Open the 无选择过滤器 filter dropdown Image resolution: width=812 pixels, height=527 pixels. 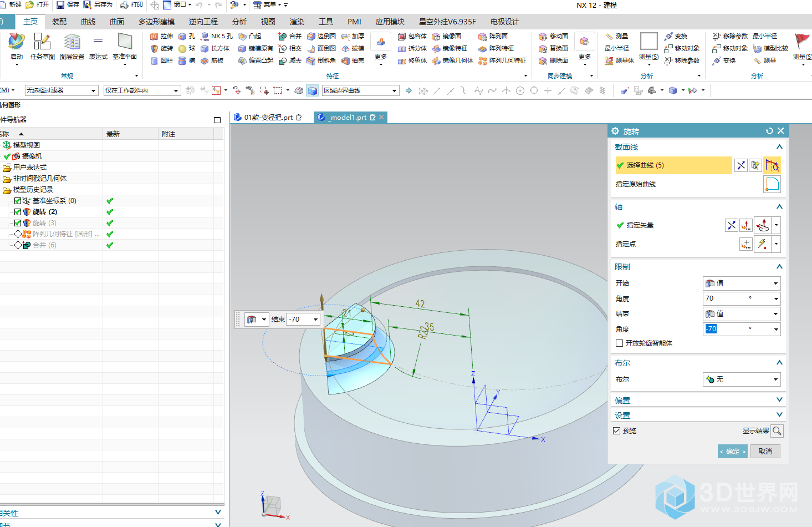pos(62,90)
